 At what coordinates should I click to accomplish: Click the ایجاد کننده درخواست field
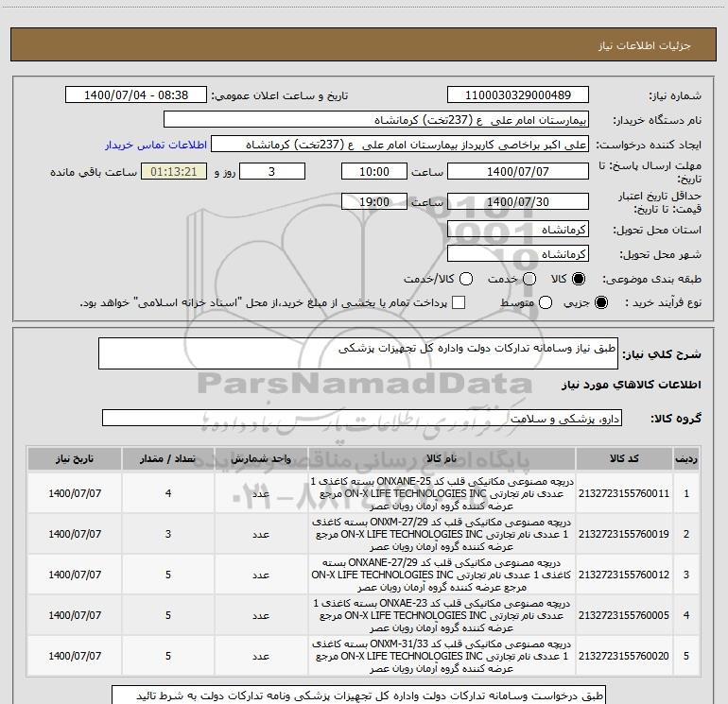point(400,145)
